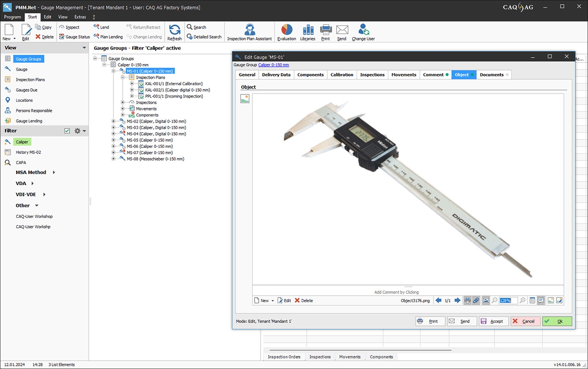
Task: Open the Evaluation pie chart tool
Action: click(286, 32)
